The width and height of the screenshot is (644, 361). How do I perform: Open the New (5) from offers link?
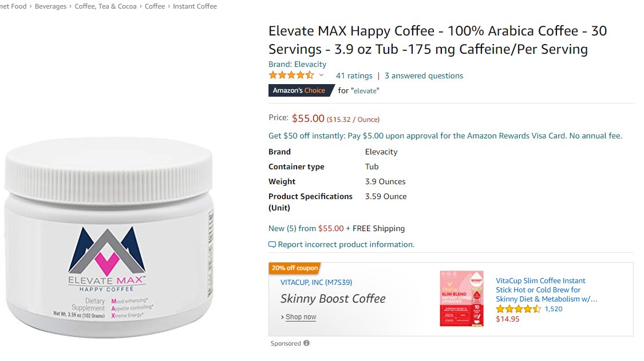point(306,228)
